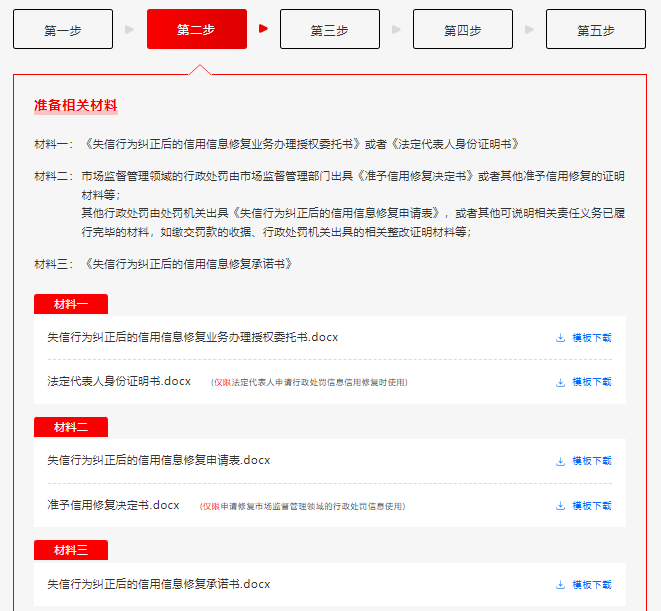This screenshot has width=661, height=611.
Task: Open file name 失信行为纠正后的信用信息修复申请表.docx
Action: (159, 461)
